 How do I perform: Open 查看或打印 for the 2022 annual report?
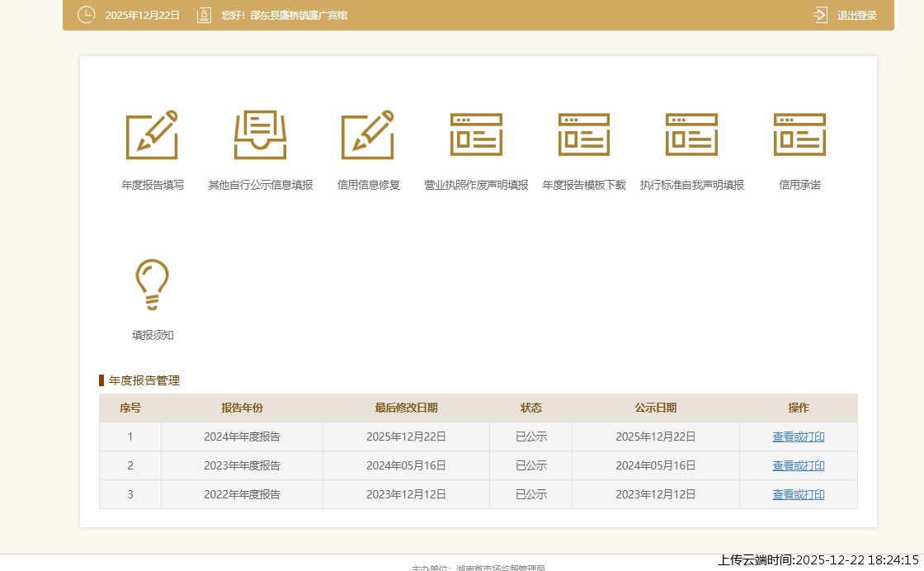pos(798,494)
